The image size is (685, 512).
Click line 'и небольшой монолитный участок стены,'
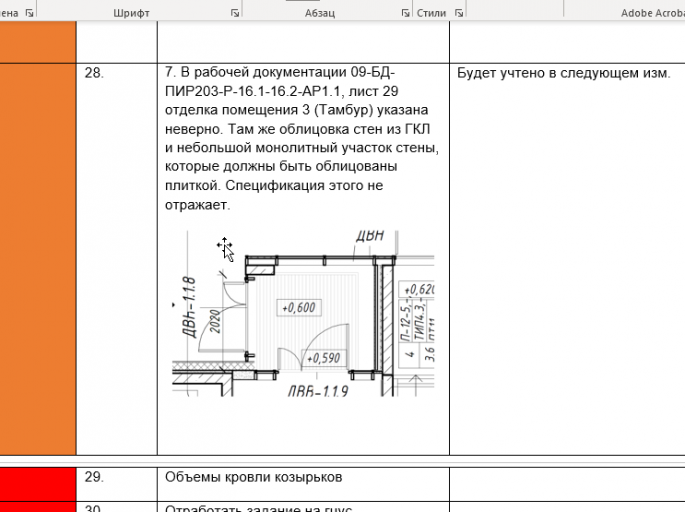302,148
